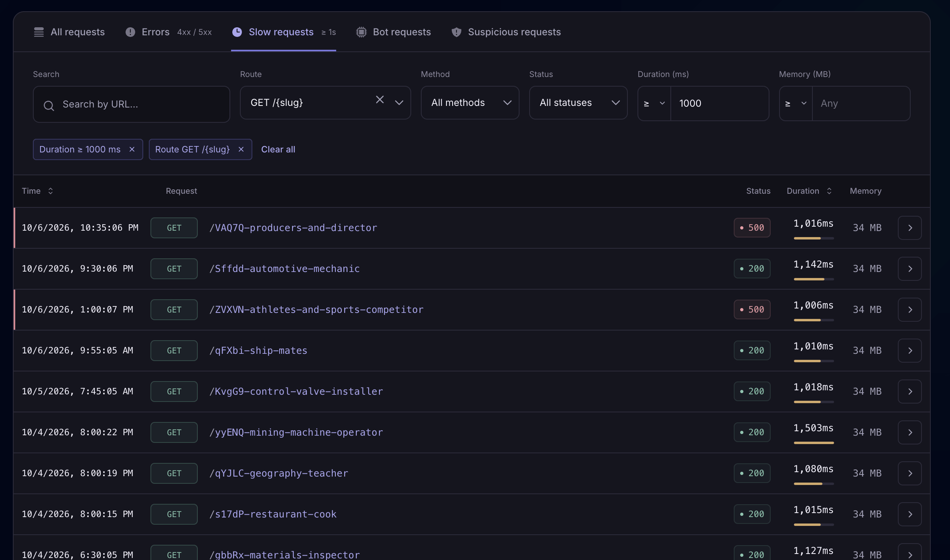Screen dimensions: 950x560
Task: Click the Request column header
Action: [181, 191]
